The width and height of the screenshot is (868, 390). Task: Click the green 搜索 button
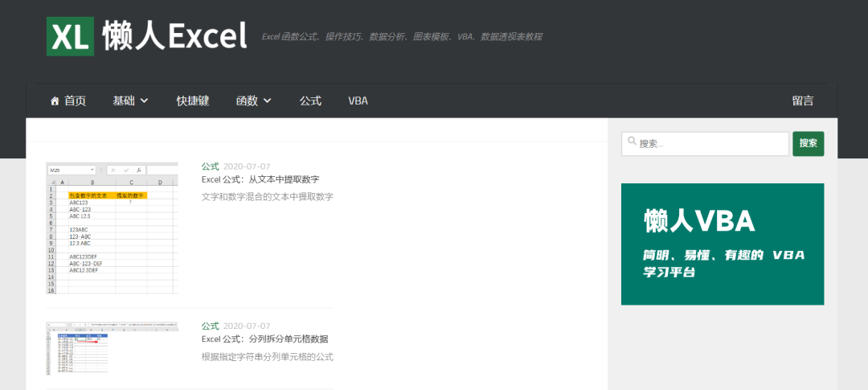[x=809, y=143]
